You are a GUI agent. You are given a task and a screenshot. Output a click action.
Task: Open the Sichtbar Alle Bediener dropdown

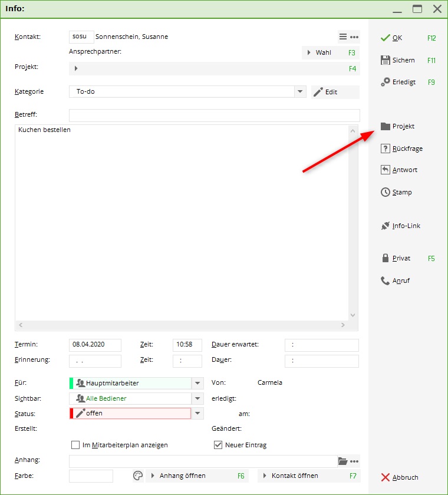[x=198, y=398]
